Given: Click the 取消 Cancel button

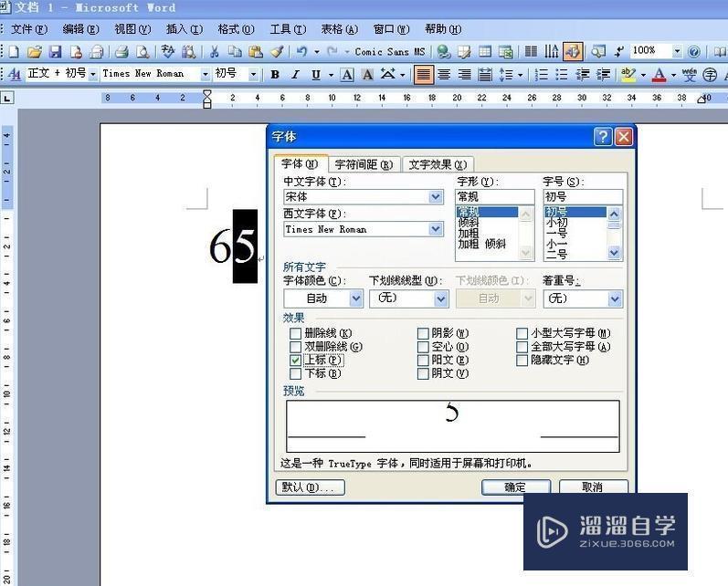Looking at the screenshot, I should tap(593, 487).
